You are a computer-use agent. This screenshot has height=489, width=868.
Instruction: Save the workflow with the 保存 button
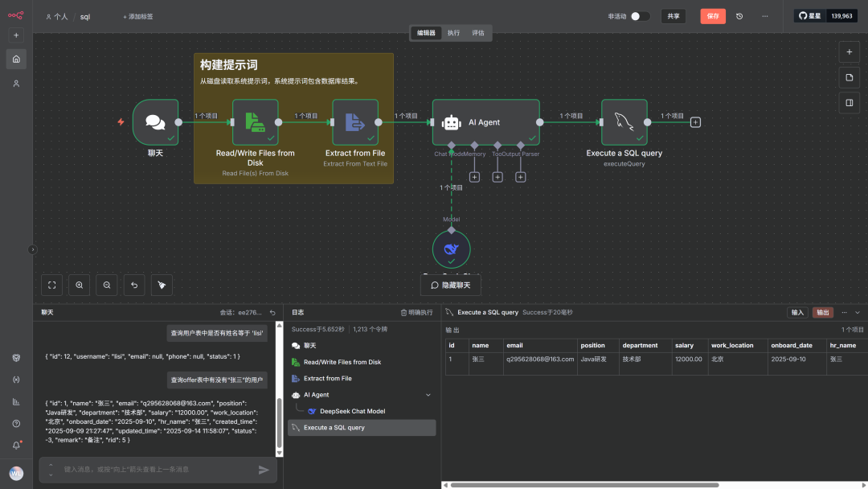[712, 15]
